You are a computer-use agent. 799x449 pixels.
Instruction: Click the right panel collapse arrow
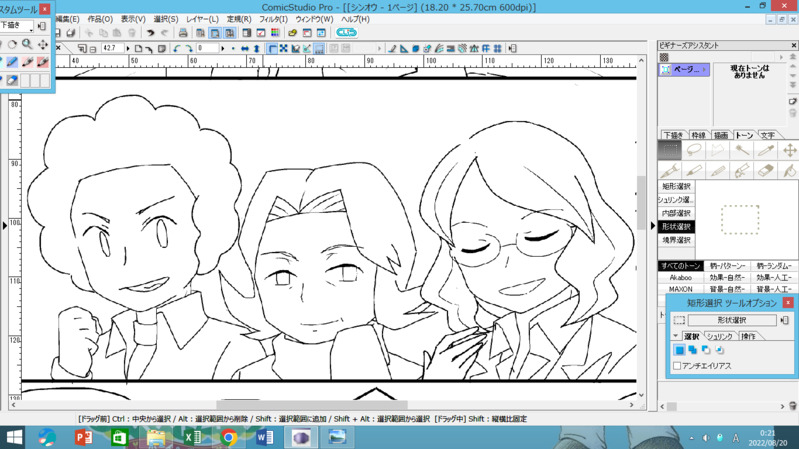653,225
